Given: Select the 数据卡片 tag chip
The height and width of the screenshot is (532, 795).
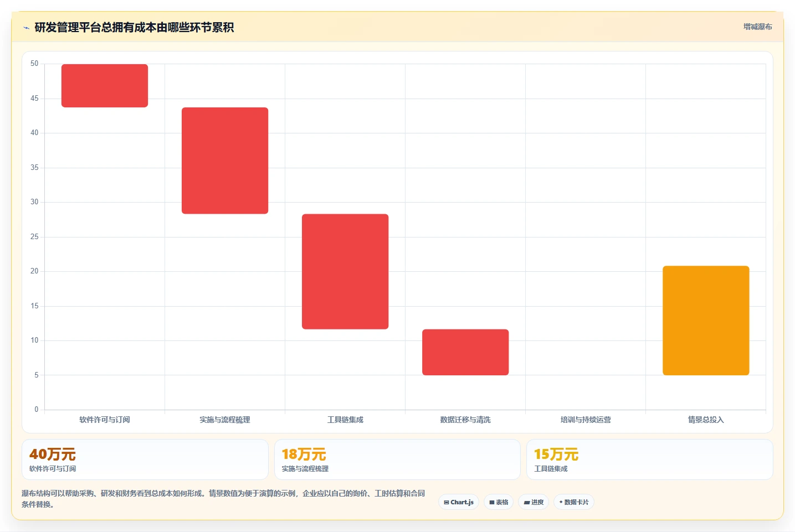Looking at the screenshot, I should coord(574,502).
